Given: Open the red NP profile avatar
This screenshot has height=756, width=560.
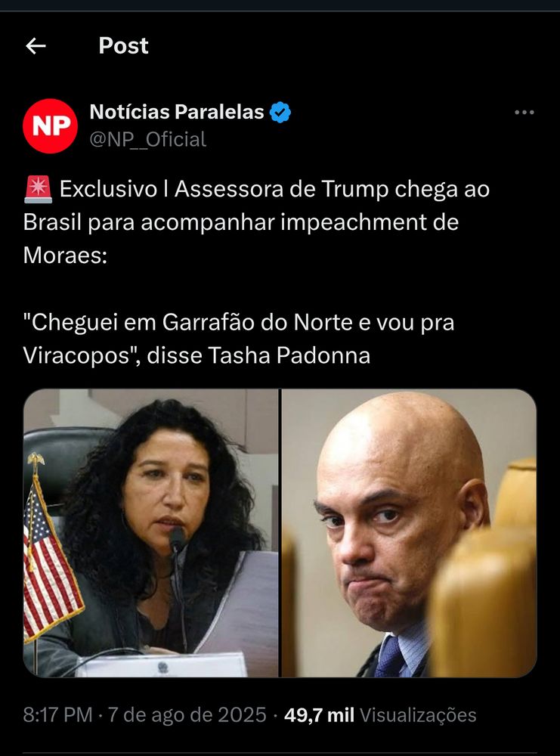Looking at the screenshot, I should [50, 125].
